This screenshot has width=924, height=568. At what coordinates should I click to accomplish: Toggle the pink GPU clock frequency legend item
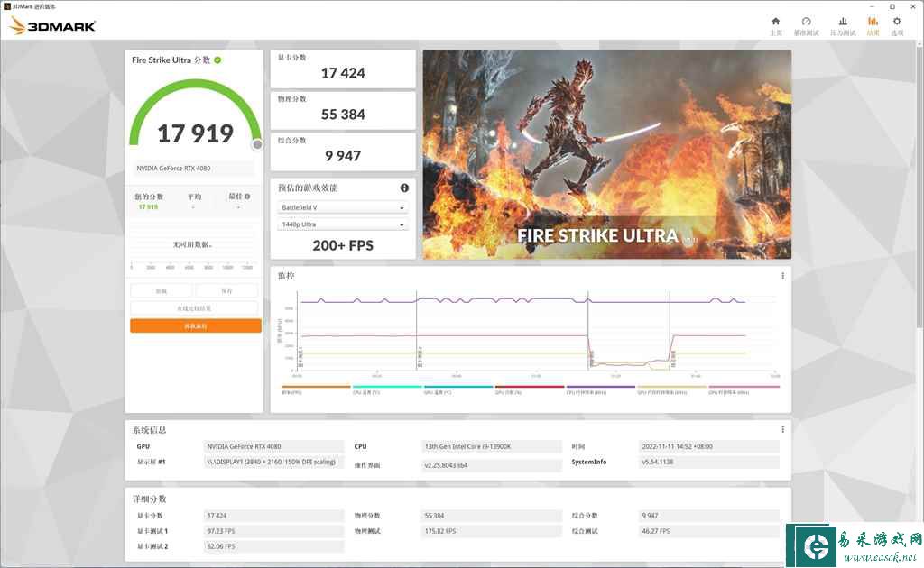click(744, 389)
